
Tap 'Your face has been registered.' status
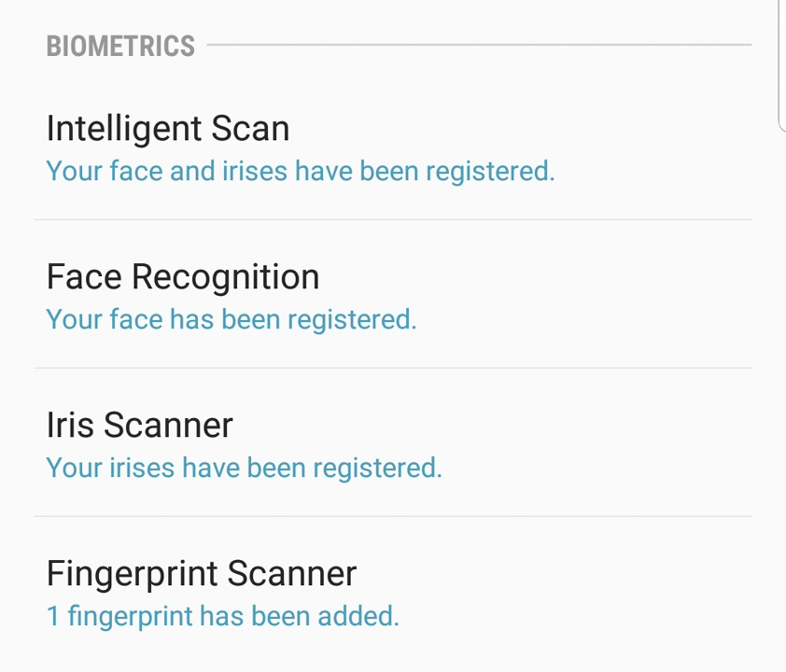pos(232,320)
